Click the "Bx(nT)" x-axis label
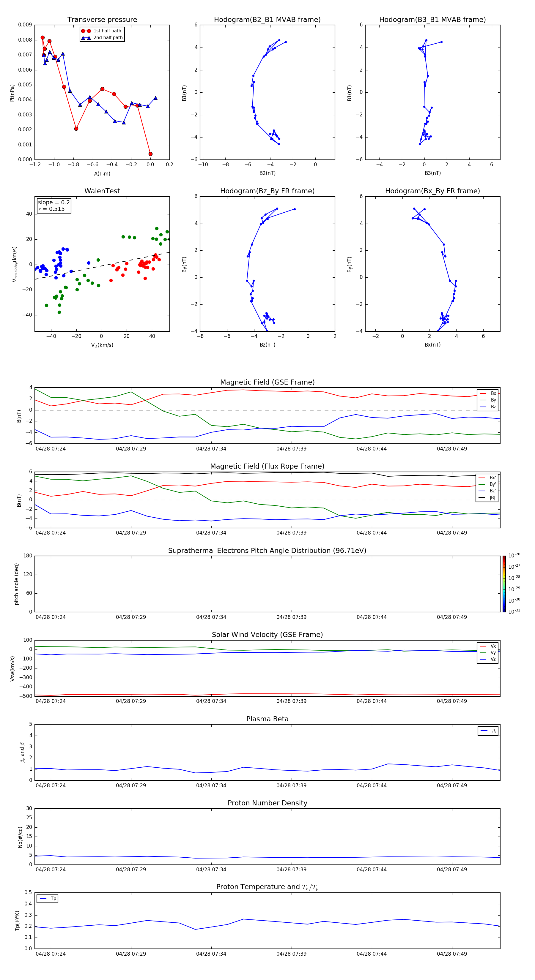 (432, 345)
